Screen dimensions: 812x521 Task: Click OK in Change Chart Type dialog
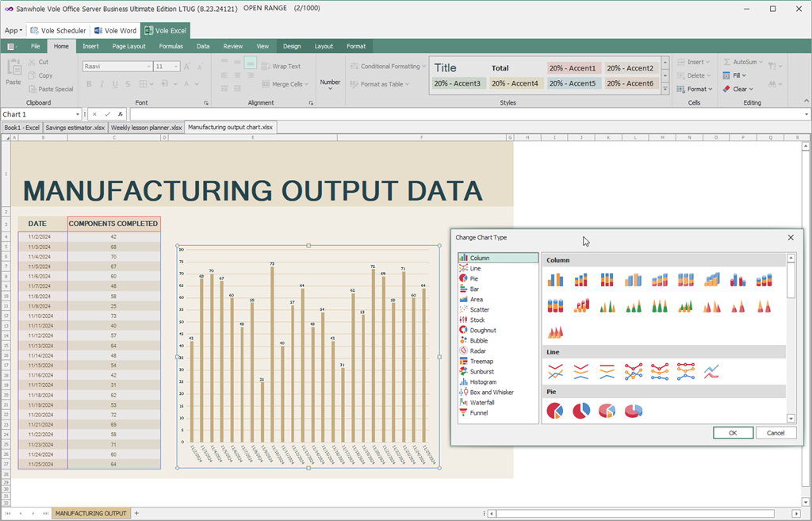click(733, 433)
